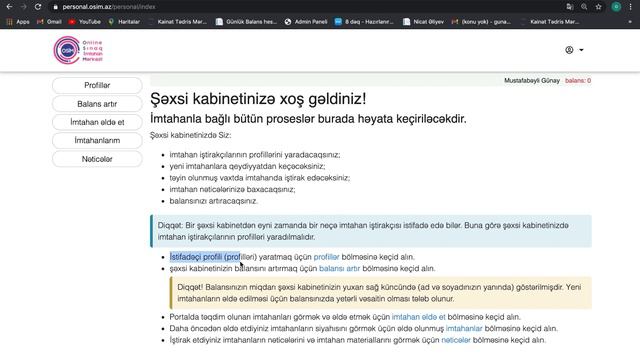This screenshot has width=640, height=360.
Task: Follow the imtahanlar inline link
Action: pyautogui.click(x=464, y=329)
